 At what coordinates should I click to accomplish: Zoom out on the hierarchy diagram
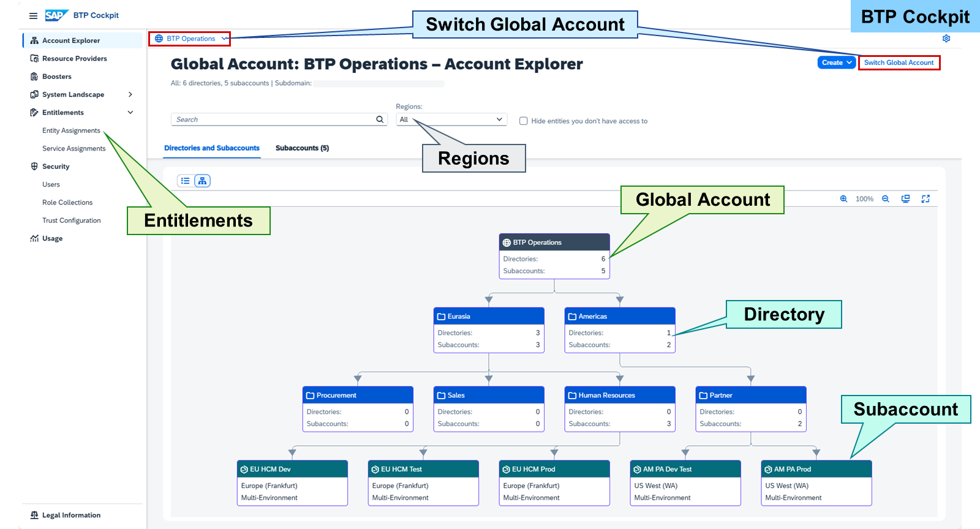tap(886, 199)
